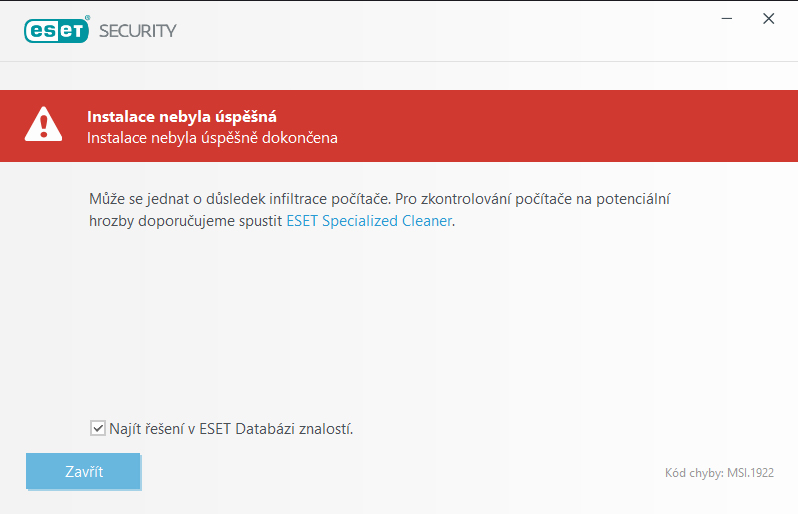
Task: Click the ESET logo in the header
Action: tap(57, 30)
